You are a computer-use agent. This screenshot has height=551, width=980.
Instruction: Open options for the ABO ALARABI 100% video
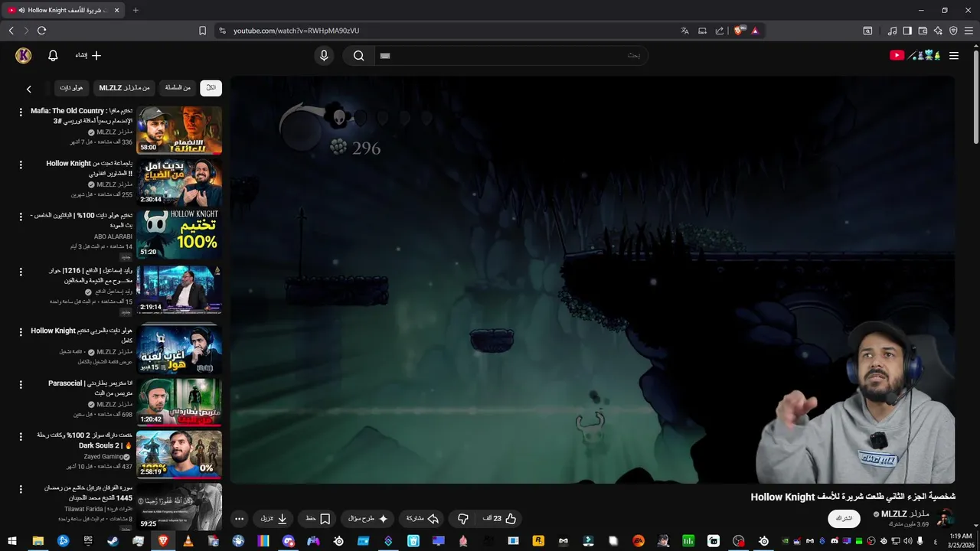[21, 217]
